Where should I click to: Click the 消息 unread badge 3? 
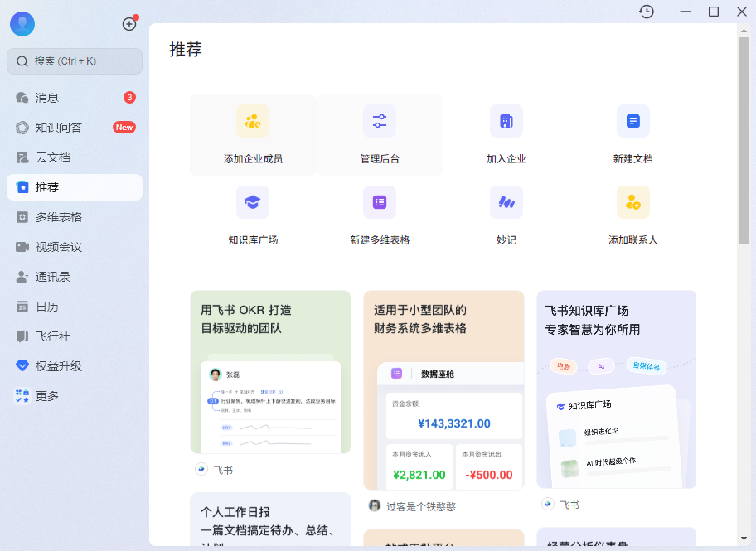click(x=129, y=98)
